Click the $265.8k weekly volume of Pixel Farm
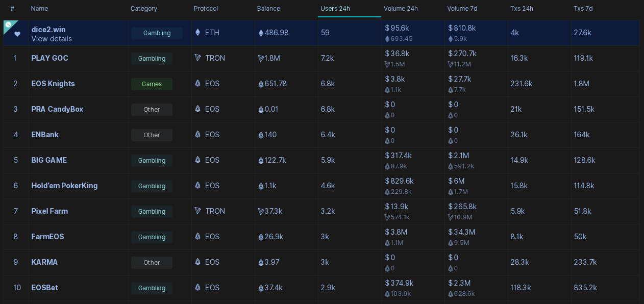Image resolution: width=644 pixels, height=304 pixels. [462, 207]
